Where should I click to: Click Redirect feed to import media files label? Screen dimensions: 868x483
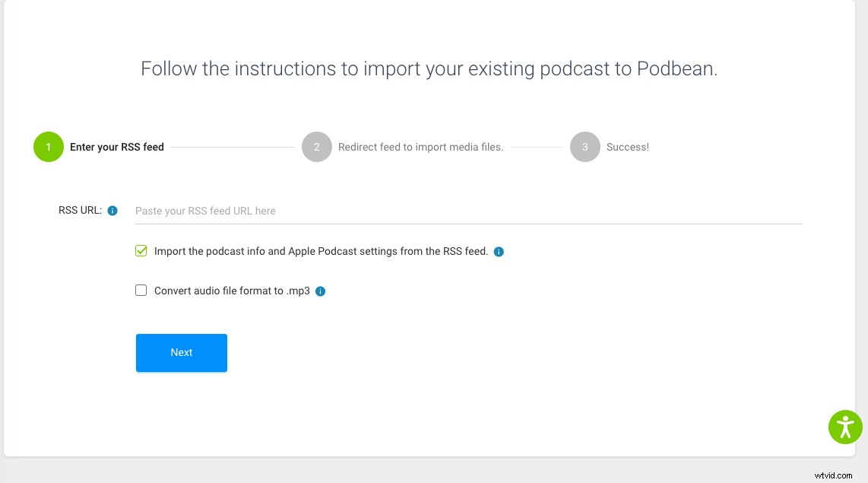point(420,147)
